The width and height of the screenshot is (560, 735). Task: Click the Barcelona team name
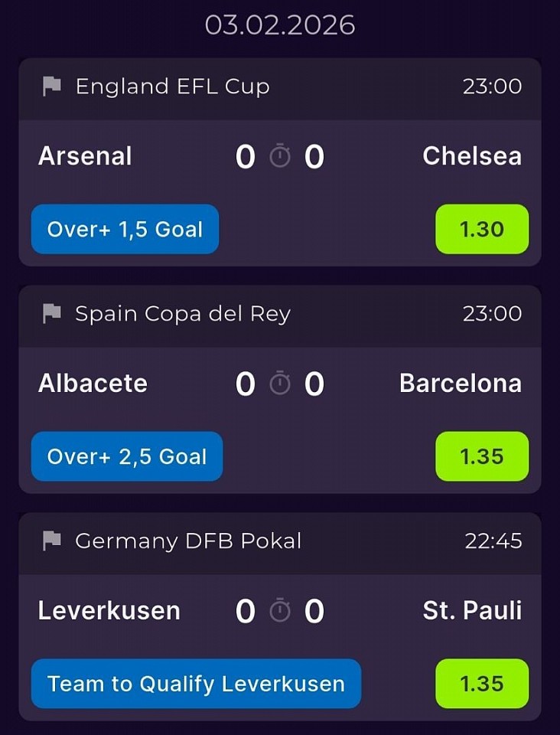pos(461,384)
